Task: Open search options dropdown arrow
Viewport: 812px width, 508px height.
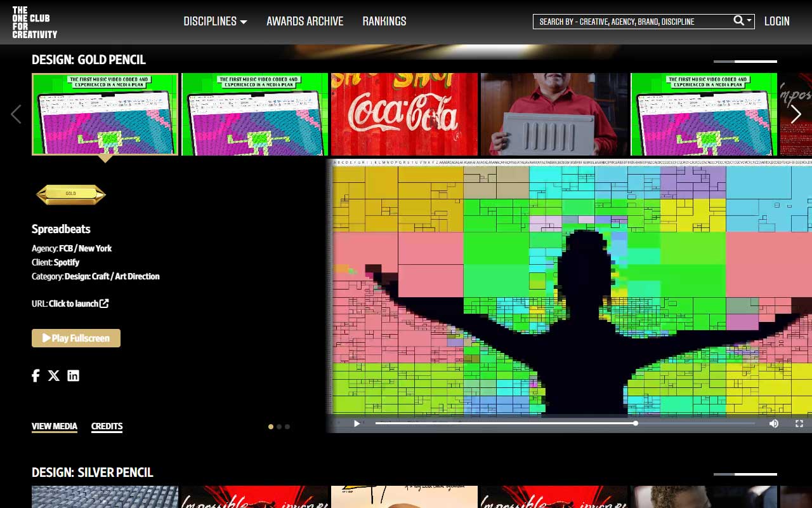Action: [x=749, y=21]
